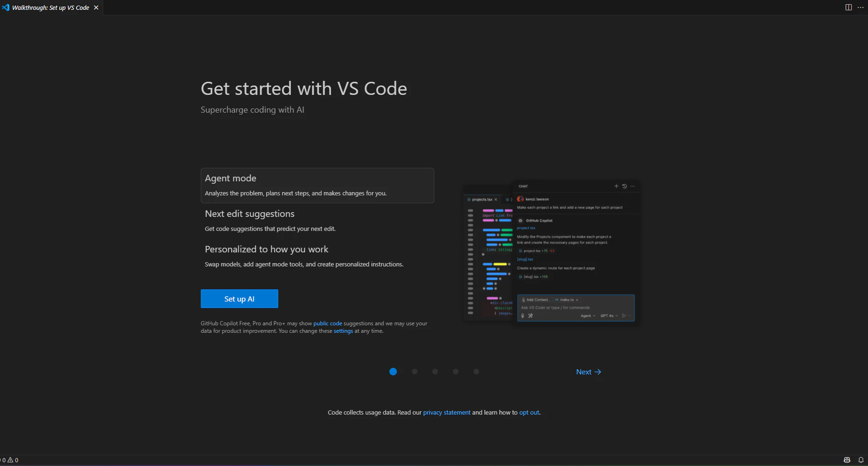Close the Walkthrough: Set up VS Code tab

(x=96, y=7)
